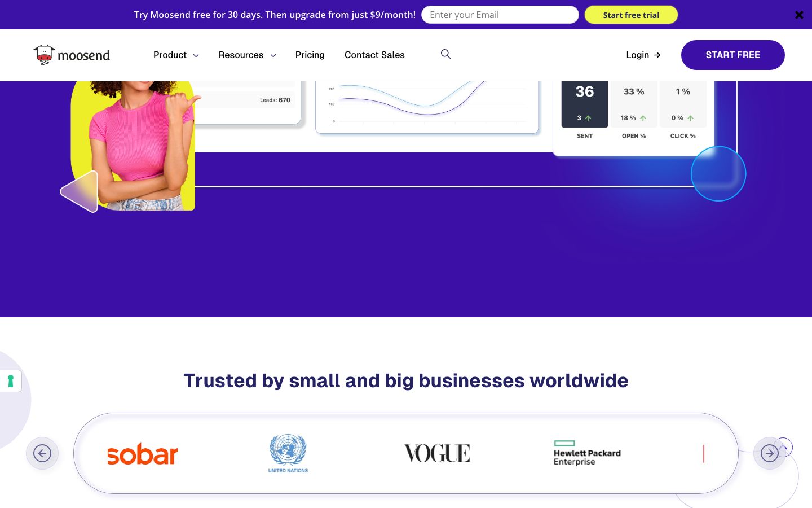
Task: Click the VOGUE logo
Action: pyautogui.click(x=437, y=453)
